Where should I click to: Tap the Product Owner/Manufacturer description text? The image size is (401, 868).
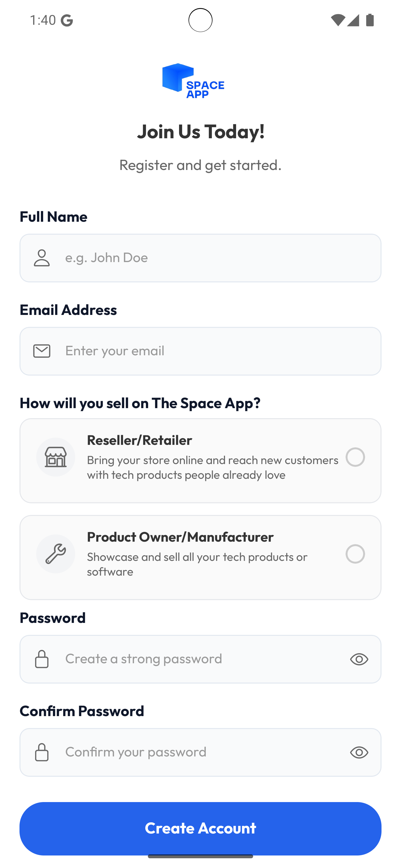click(x=197, y=564)
